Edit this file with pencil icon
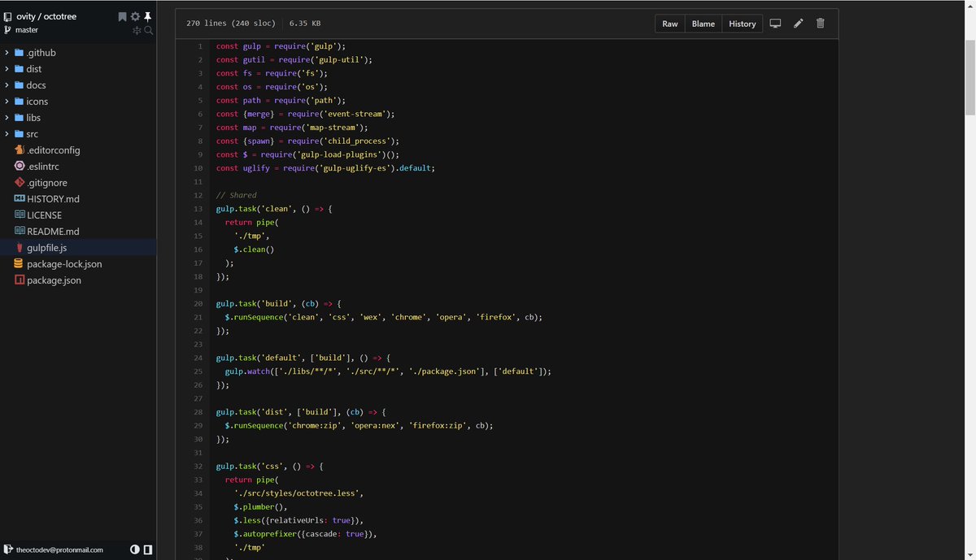 (x=799, y=24)
